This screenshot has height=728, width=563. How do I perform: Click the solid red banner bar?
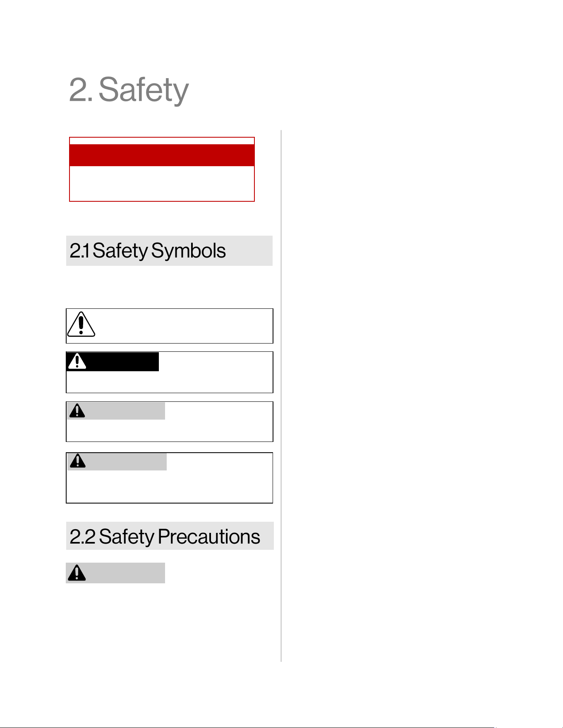(x=162, y=155)
